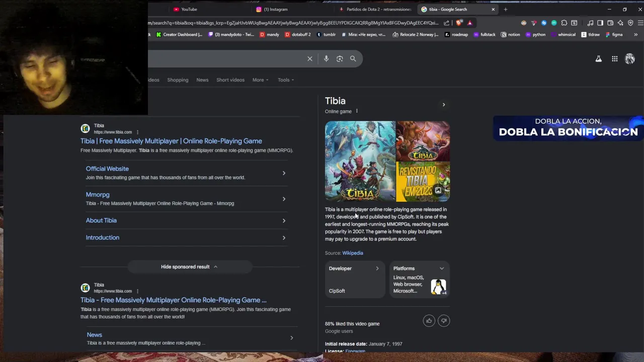This screenshot has width=644, height=362.
Task: Share this page via address bar icon
Action: (446, 23)
